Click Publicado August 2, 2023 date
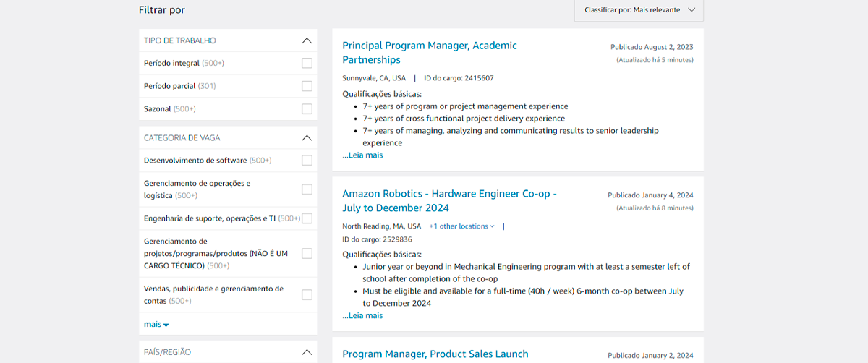The height and width of the screenshot is (363, 868). pyautogui.click(x=652, y=47)
